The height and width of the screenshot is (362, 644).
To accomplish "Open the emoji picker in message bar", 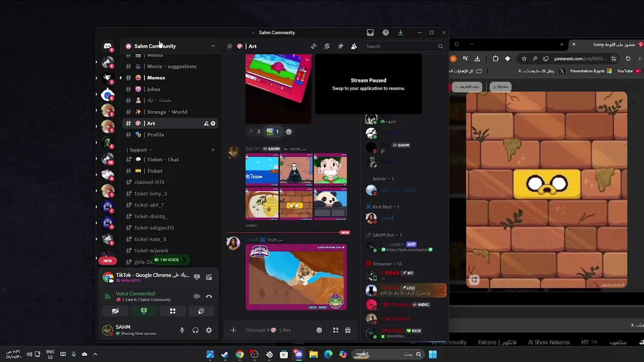I will 319,330.
